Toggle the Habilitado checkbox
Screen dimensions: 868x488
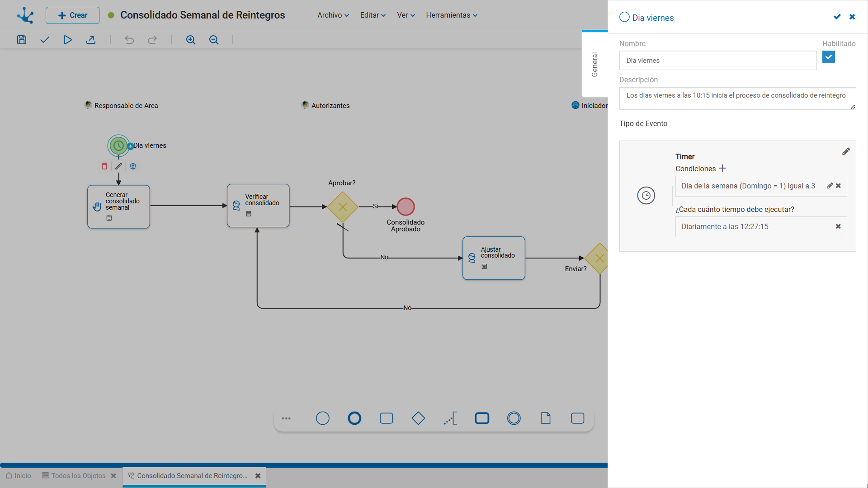click(x=829, y=57)
